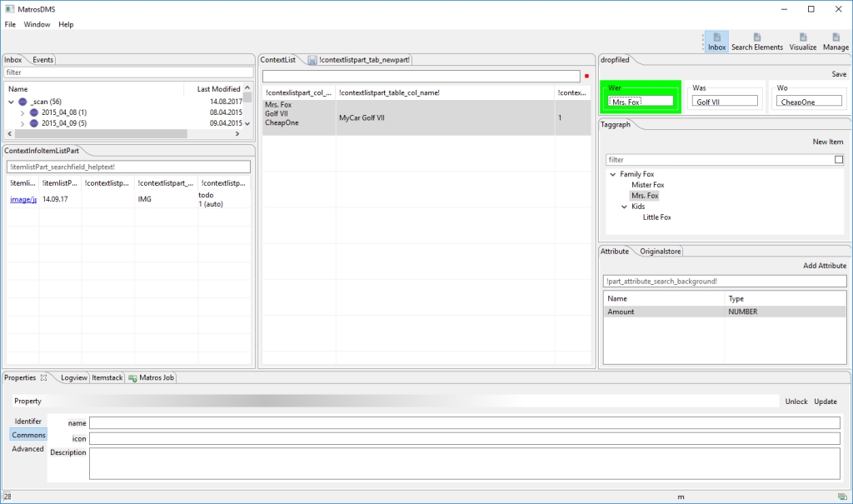Collapse the Family Fox node
The image size is (853, 504).
pyautogui.click(x=612, y=173)
